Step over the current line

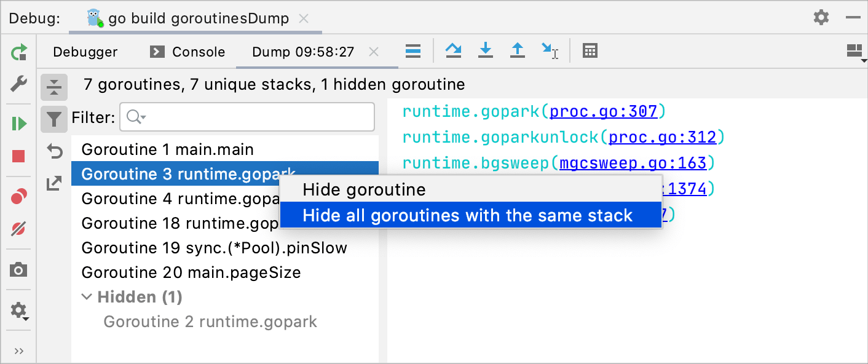(x=454, y=51)
